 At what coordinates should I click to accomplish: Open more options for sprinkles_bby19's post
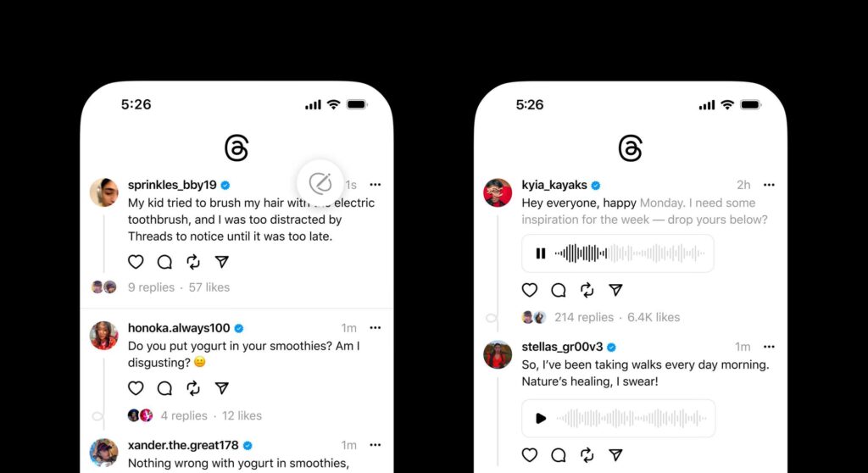click(376, 185)
